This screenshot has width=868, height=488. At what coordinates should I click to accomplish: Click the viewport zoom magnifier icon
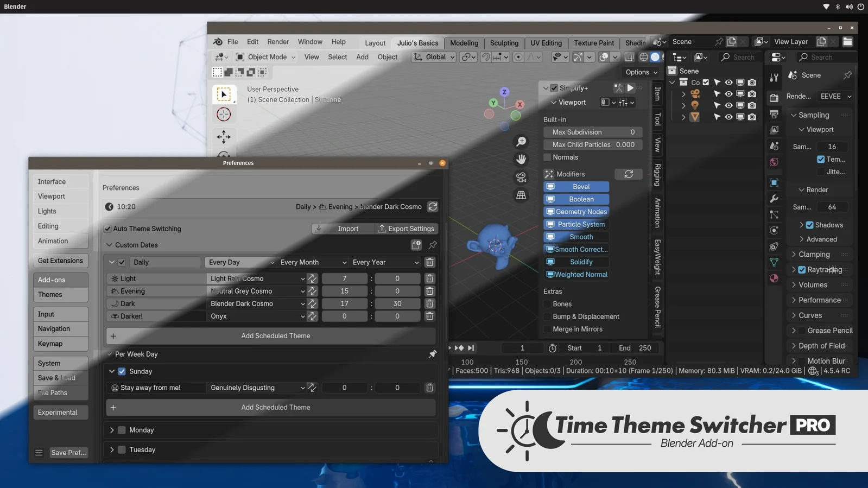(521, 142)
